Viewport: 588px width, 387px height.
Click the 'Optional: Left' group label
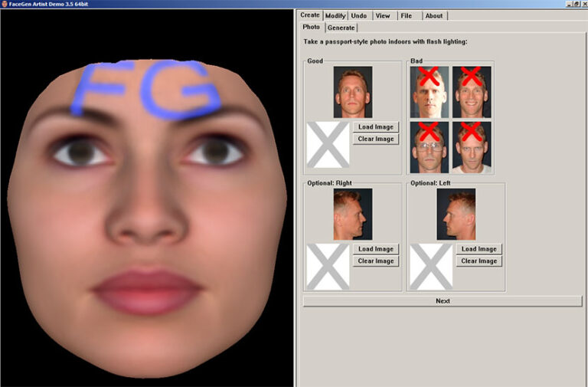(x=430, y=183)
